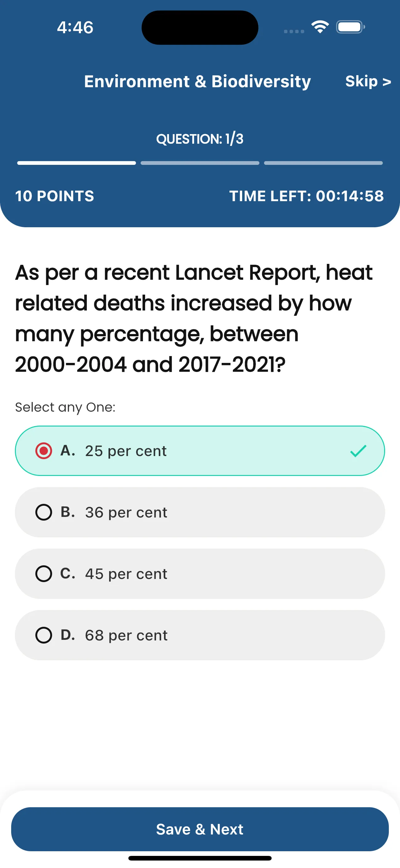Click the Save & Next button
The width and height of the screenshot is (400, 868).
[200, 829]
